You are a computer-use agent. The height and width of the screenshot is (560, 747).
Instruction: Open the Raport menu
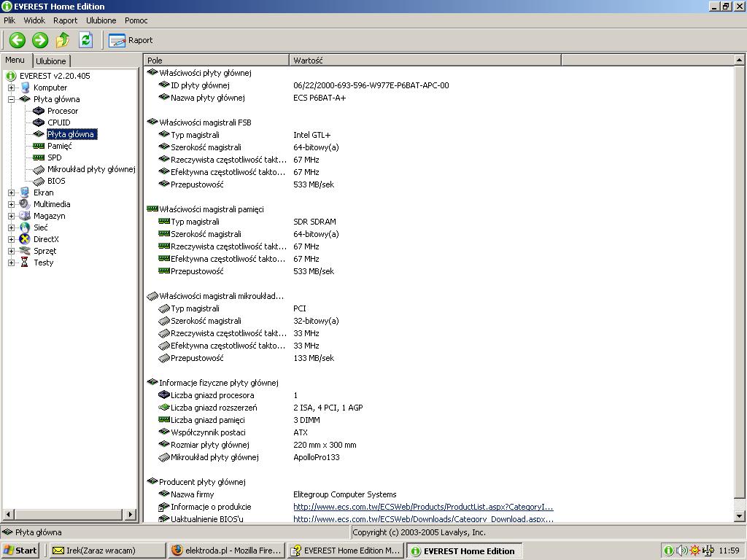(65, 20)
